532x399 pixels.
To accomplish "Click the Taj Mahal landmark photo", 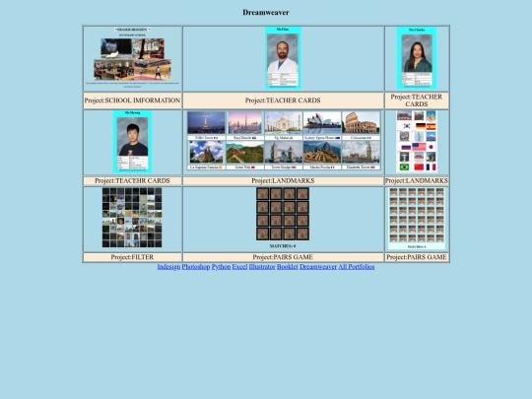I will (x=284, y=123).
